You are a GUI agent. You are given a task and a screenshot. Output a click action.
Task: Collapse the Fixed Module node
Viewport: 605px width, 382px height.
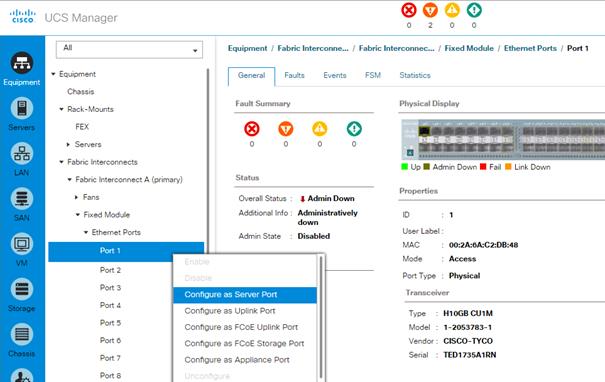(x=78, y=215)
